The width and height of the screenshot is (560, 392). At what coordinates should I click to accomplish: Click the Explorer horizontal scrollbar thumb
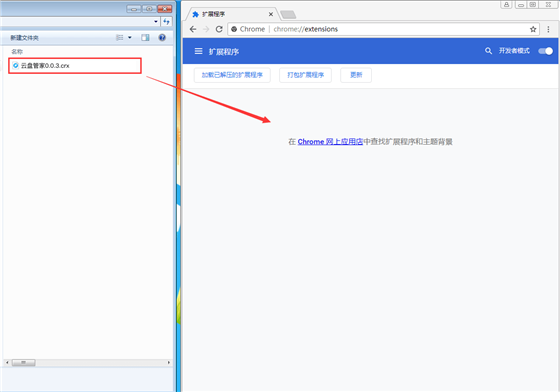click(x=24, y=362)
